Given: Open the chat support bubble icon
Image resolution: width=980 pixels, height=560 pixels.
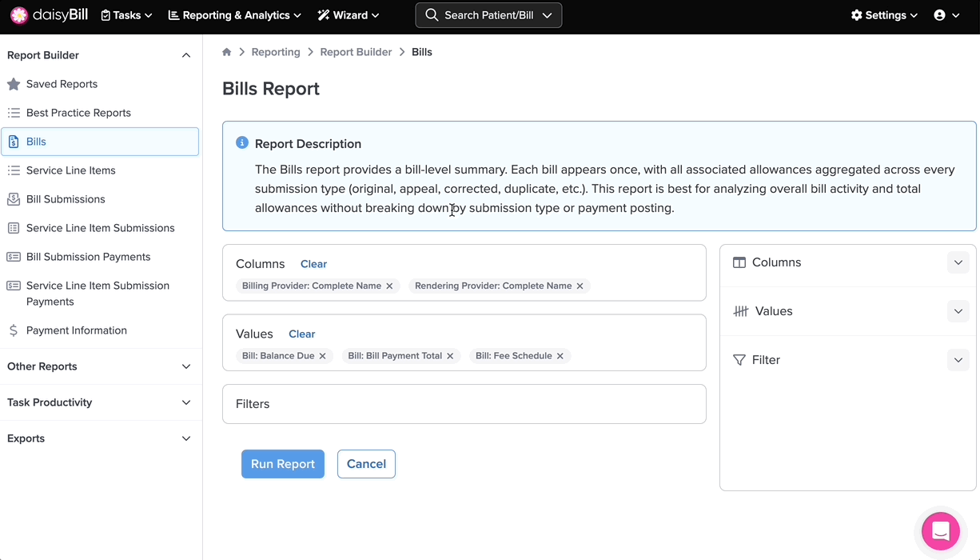Looking at the screenshot, I should (x=940, y=531).
